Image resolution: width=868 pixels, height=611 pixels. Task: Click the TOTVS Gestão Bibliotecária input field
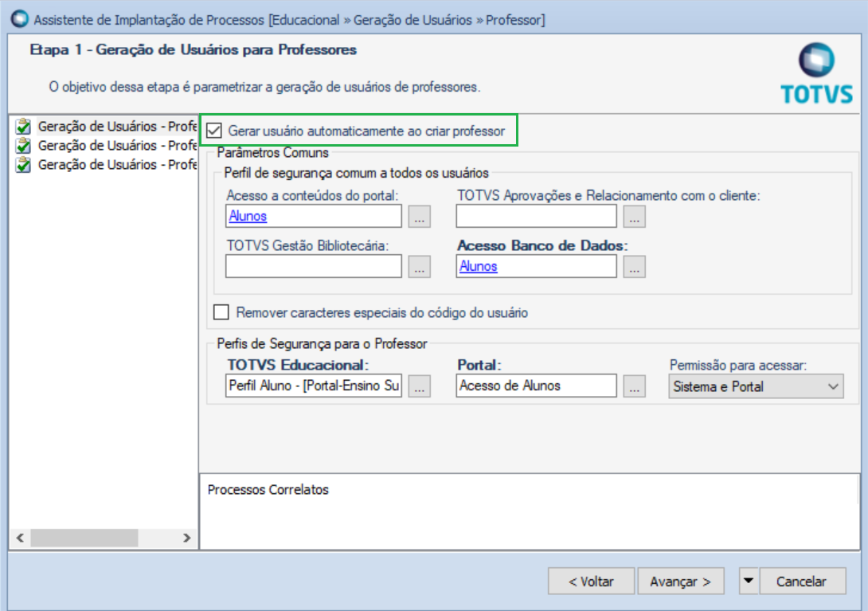(x=313, y=266)
